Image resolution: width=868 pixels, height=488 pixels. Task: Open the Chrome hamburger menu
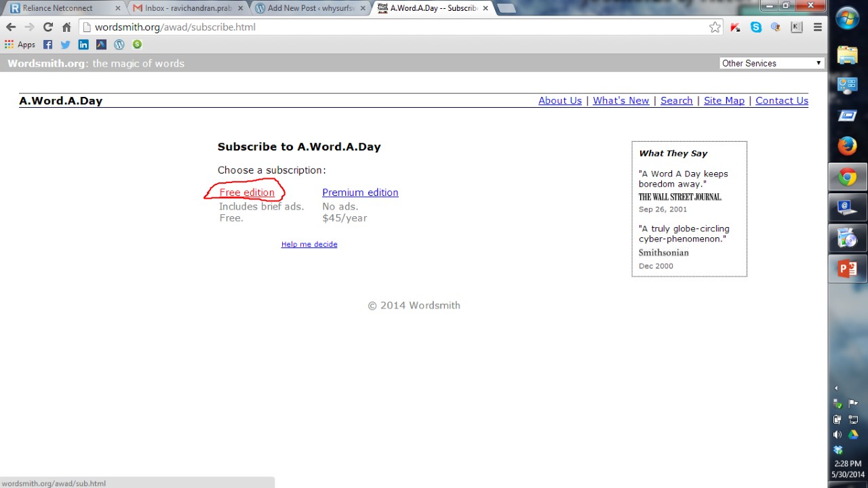click(817, 27)
